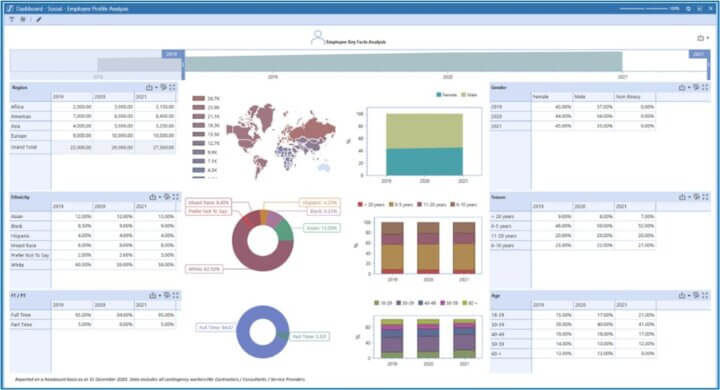Click the export icon in the FT / PT panel
This screenshot has height=390, width=720.
[153, 295]
